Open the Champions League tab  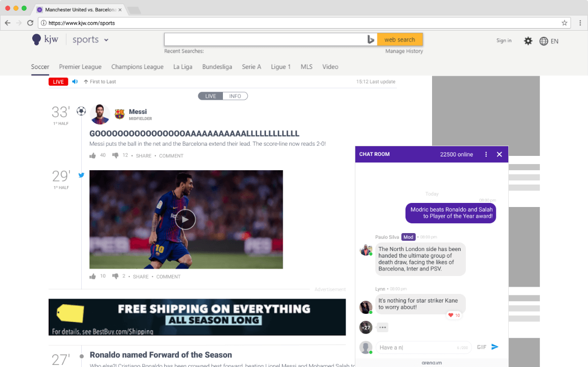137,67
